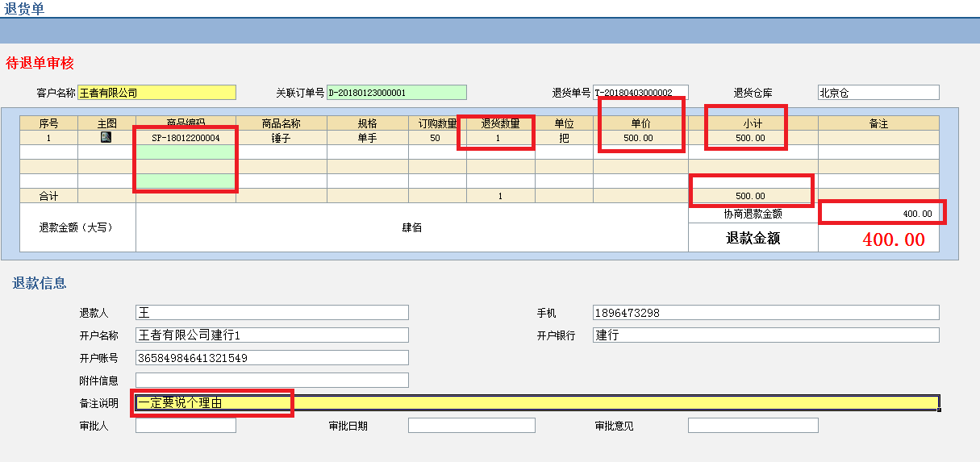Image resolution: width=980 pixels, height=462 pixels.
Task: Click the 小计 cell in row 1
Action: pyautogui.click(x=752, y=138)
